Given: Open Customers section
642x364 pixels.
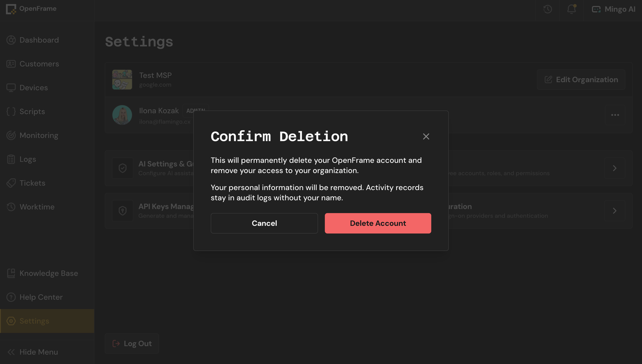Looking at the screenshot, I should pos(47,64).
